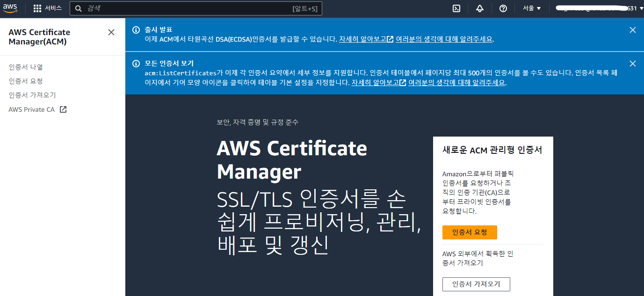644x296 pixels.
Task: Click the 인증서 가져오기 outlined button
Action: pos(476,284)
